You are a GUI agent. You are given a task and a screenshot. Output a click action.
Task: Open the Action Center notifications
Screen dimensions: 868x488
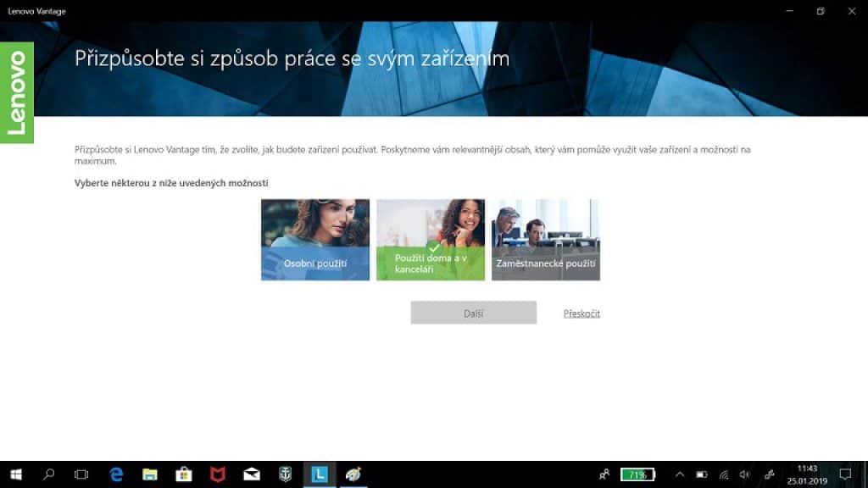pyautogui.click(x=845, y=474)
